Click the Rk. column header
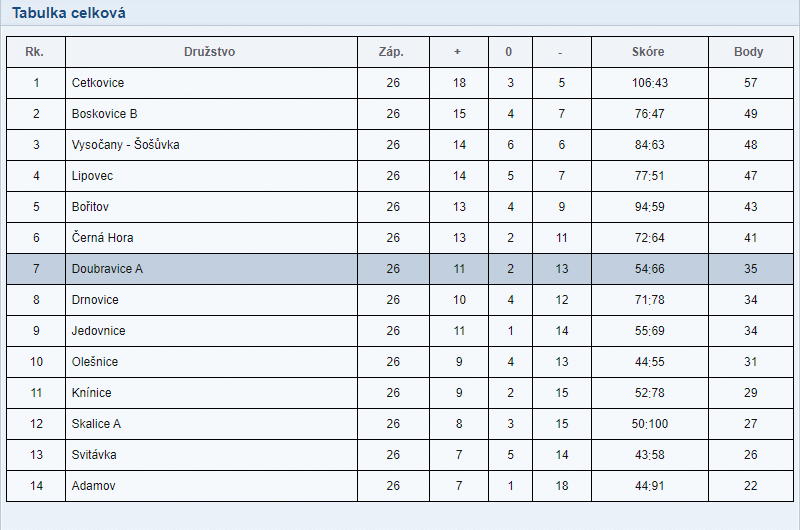This screenshot has height=530, width=800. [x=34, y=52]
